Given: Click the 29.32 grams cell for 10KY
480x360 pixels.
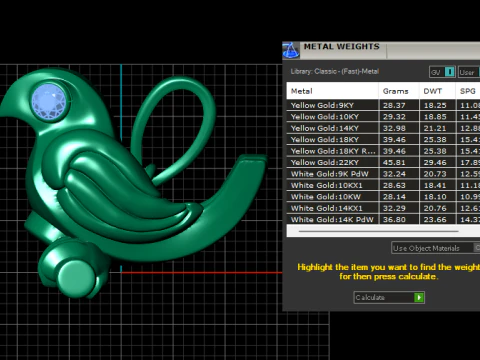Looking at the screenshot, I should pos(399,117).
